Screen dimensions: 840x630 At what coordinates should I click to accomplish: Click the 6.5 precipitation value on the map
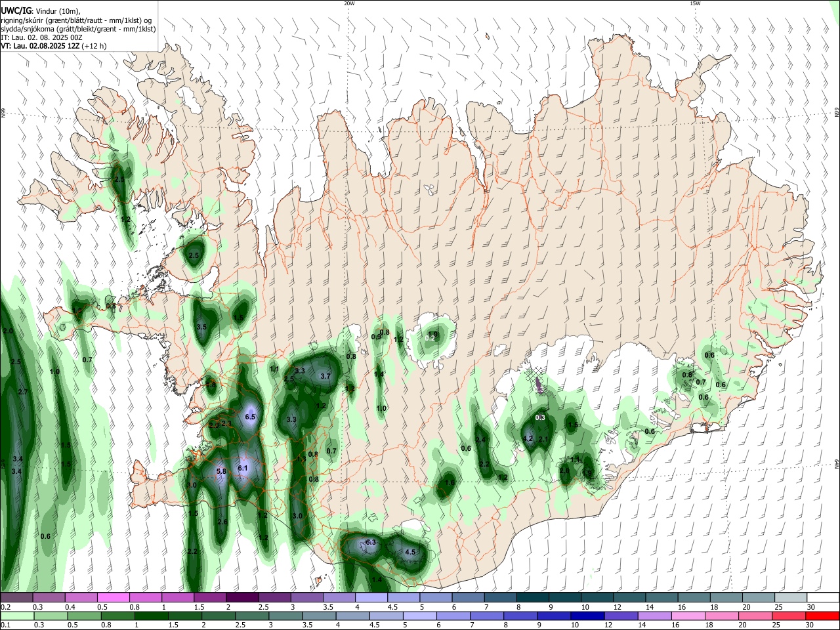250,417
